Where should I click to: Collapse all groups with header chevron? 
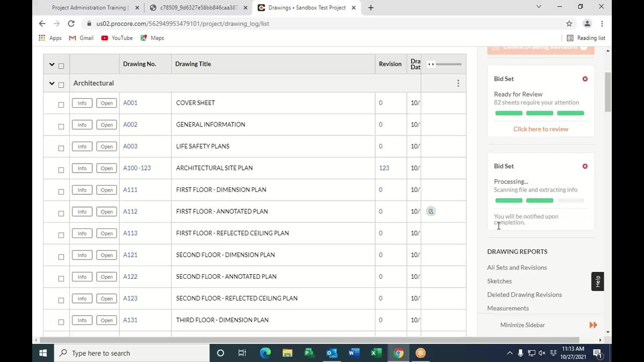pos(52,64)
